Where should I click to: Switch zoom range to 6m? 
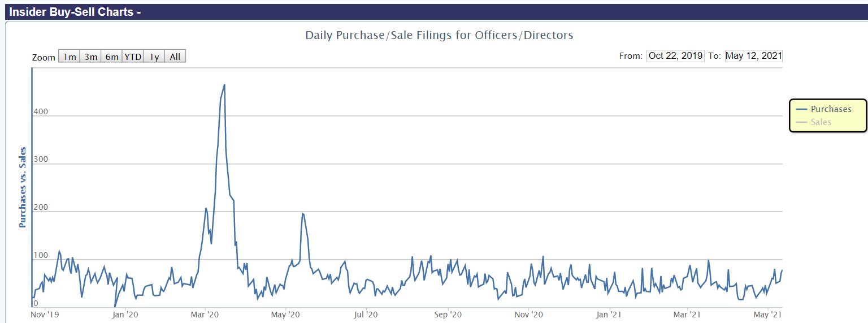(x=112, y=57)
